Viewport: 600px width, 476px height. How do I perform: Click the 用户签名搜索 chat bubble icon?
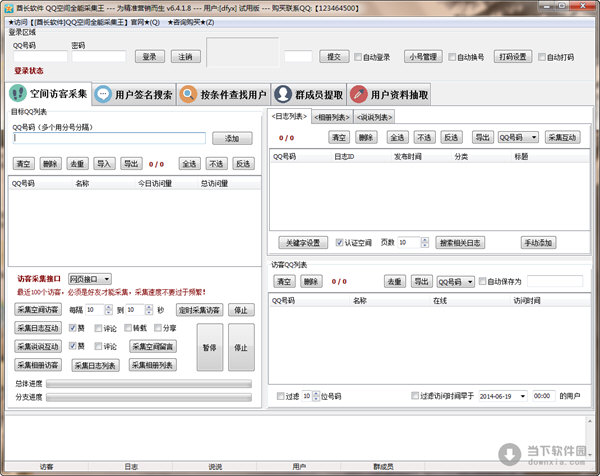click(x=103, y=94)
